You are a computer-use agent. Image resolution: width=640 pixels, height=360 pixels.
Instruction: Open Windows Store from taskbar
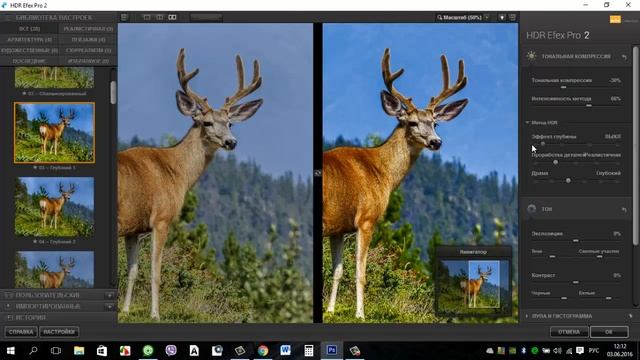click(x=102, y=351)
